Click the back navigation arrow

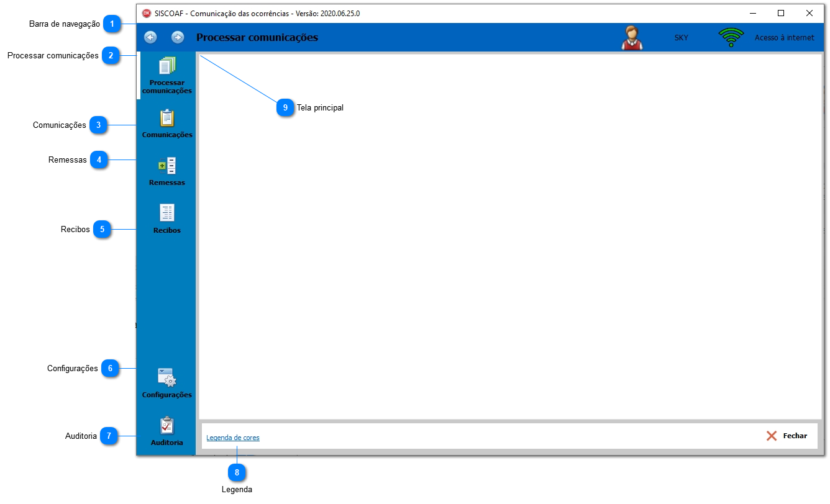150,37
